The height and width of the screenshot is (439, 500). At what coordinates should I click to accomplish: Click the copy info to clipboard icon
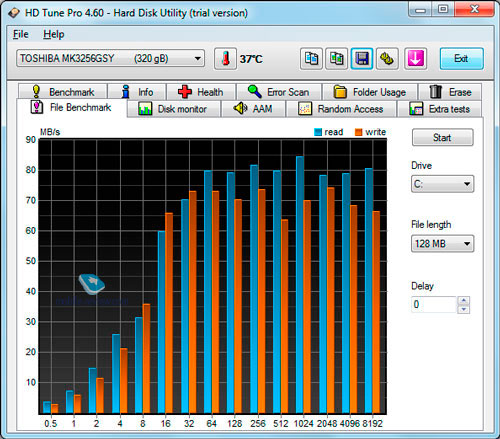pyautogui.click(x=311, y=59)
